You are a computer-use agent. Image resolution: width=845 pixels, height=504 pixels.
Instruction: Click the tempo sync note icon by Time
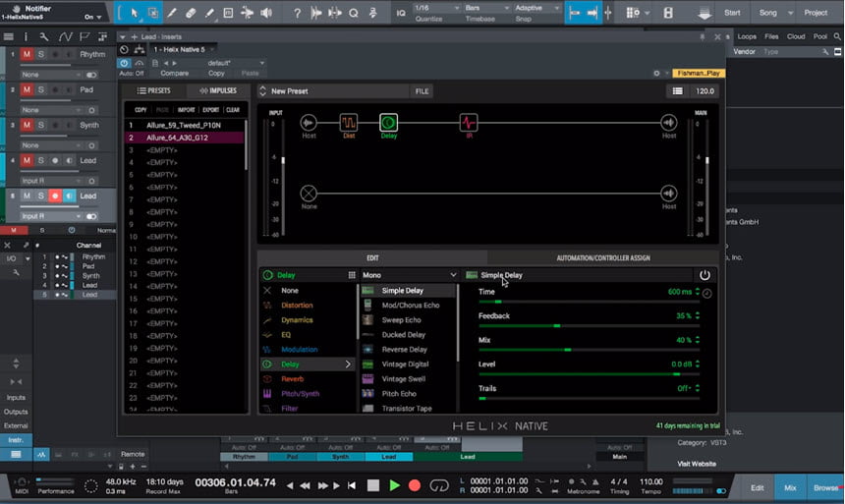click(707, 293)
